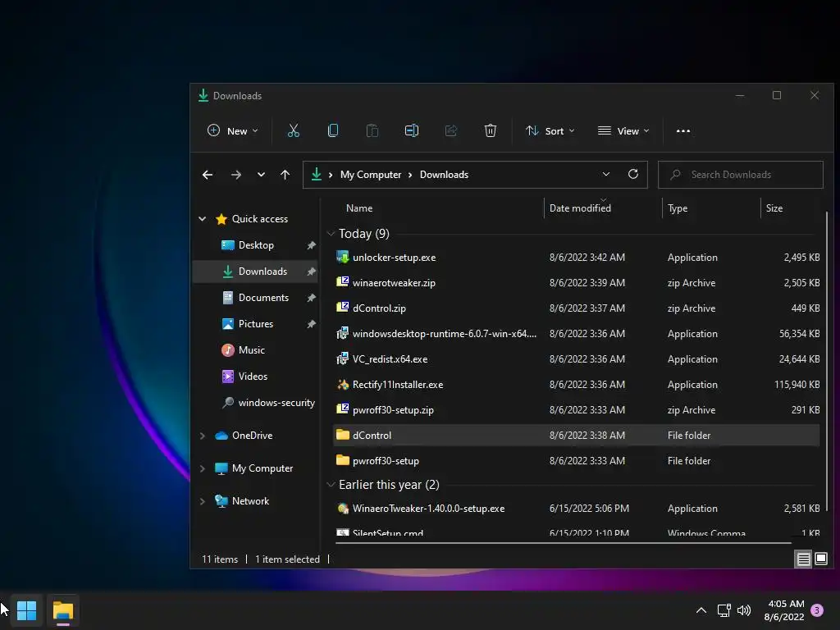Open the Sort dropdown menu

coord(550,130)
